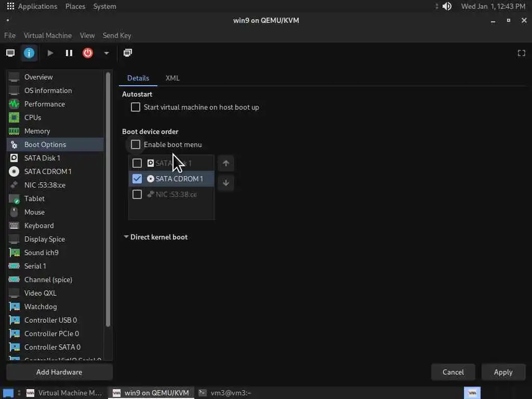This screenshot has width=532, height=399.
Task: Switch to XML tab
Action: [172, 78]
